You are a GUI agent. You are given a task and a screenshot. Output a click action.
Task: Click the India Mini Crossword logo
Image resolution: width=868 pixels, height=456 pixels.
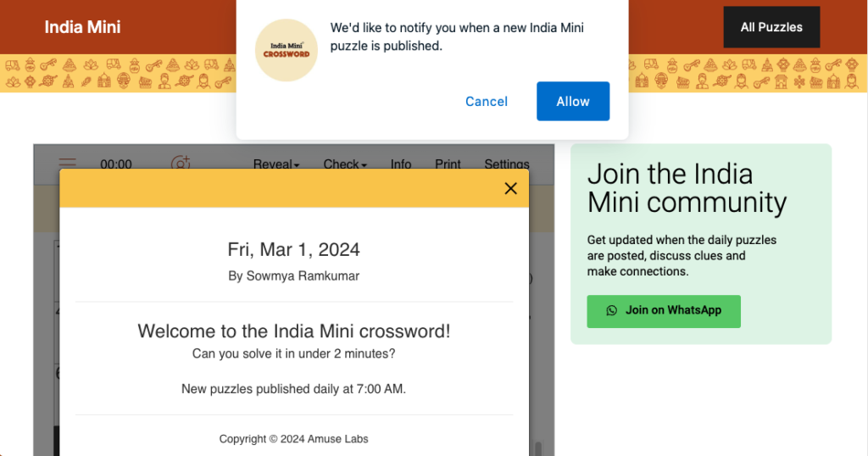click(287, 50)
